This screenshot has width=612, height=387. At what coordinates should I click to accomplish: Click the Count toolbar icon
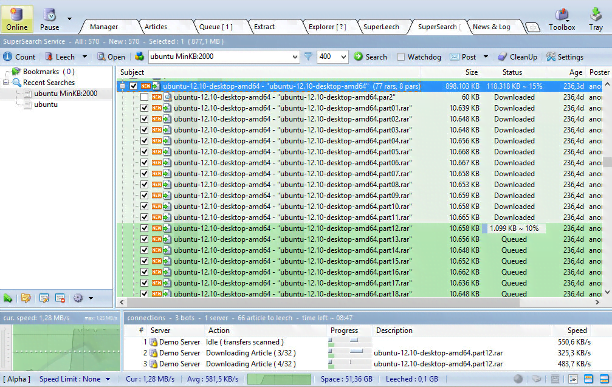(x=7, y=57)
